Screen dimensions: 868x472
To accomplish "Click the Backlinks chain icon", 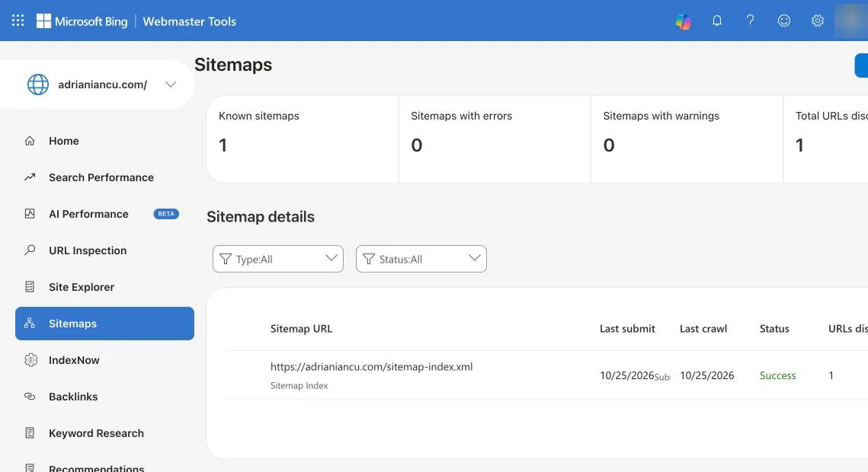I will (x=30, y=397).
